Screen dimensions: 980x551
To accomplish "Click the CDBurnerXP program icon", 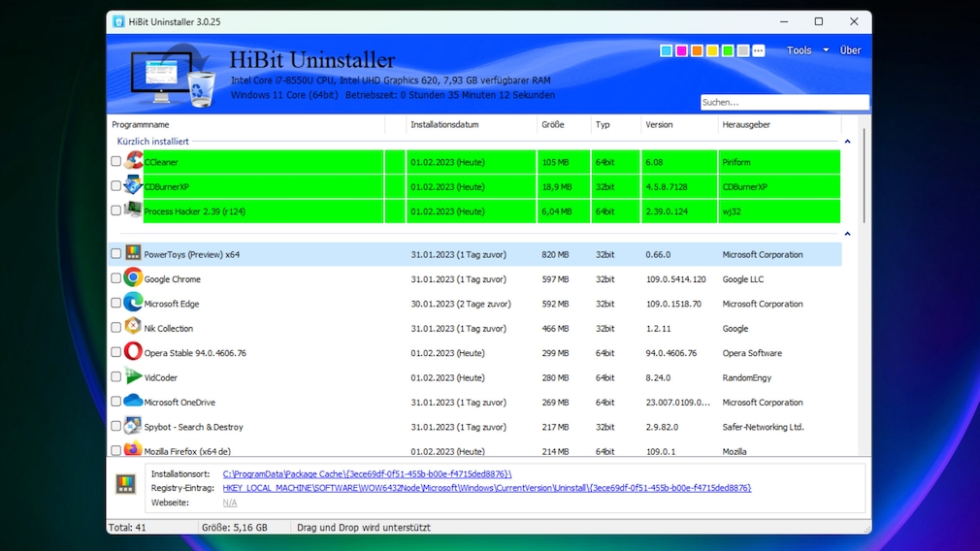I will [x=133, y=186].
